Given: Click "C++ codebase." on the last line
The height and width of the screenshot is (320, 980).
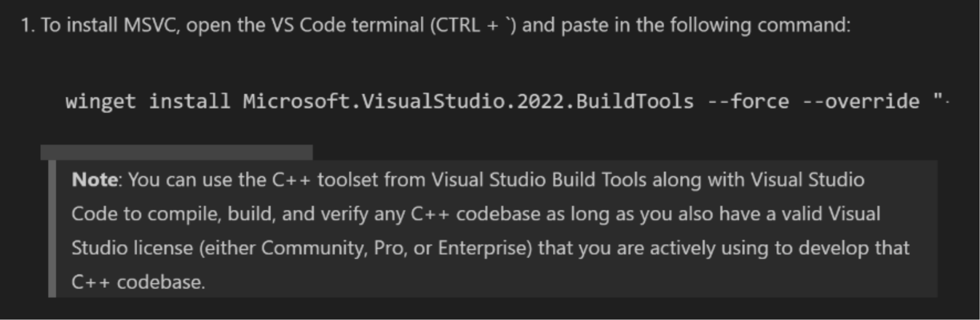Looking at the screenshot, I should [x=138, y=282].
